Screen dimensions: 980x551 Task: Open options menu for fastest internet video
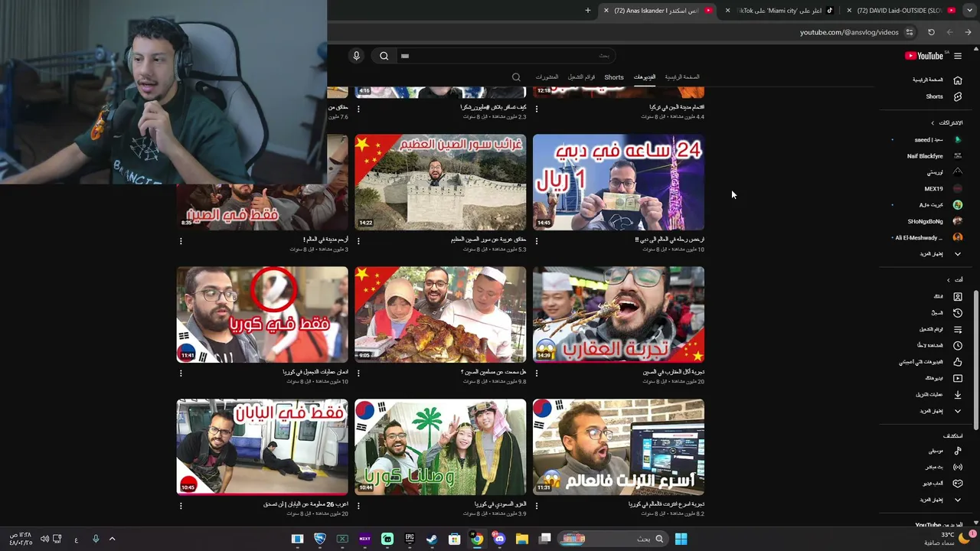537,505
